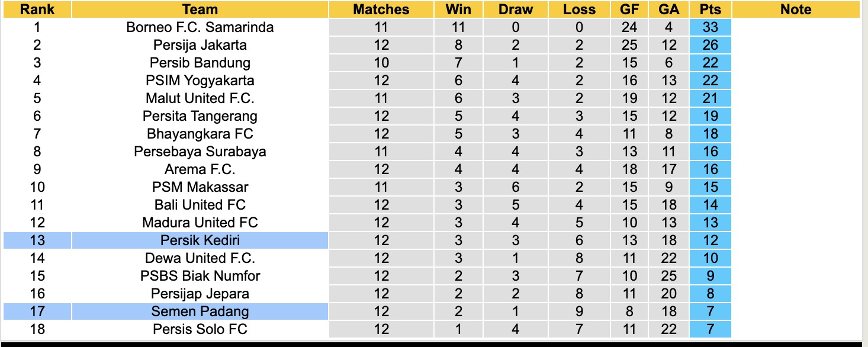Select the GA column header
868x347 pixels.
pyautogui.click(x=669, y=9)
